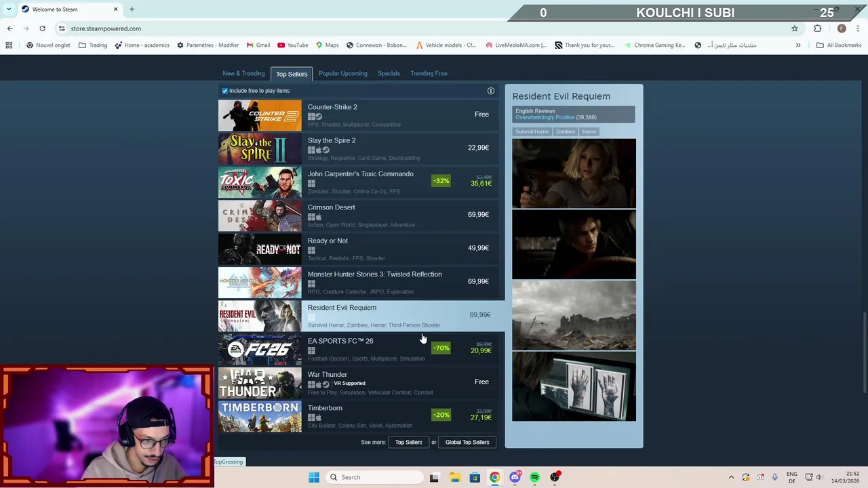Screen dimensions: 868x488
Task: Open Counter-Strike 2 game entry
Action: pos(359,115)
